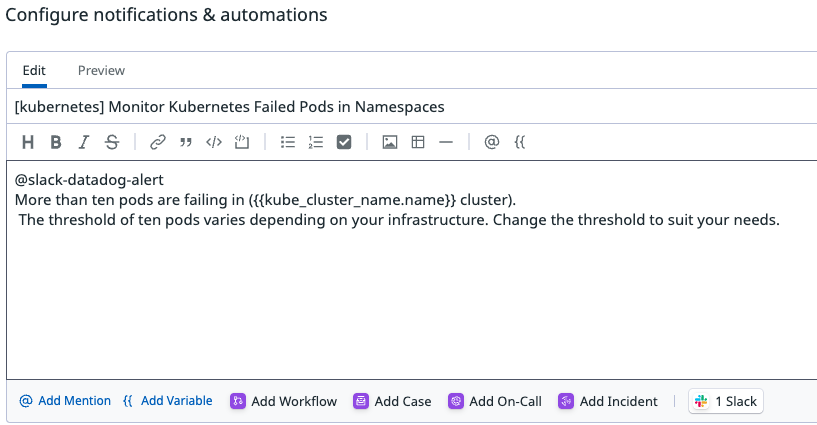This screenshot has height=425, width=817.
Task: Insert a code block
Action: tap(242, 142)
